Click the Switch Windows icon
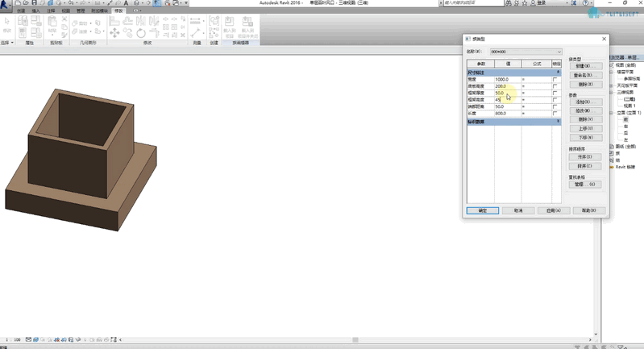The image size is (644, 349). point(177,3)
